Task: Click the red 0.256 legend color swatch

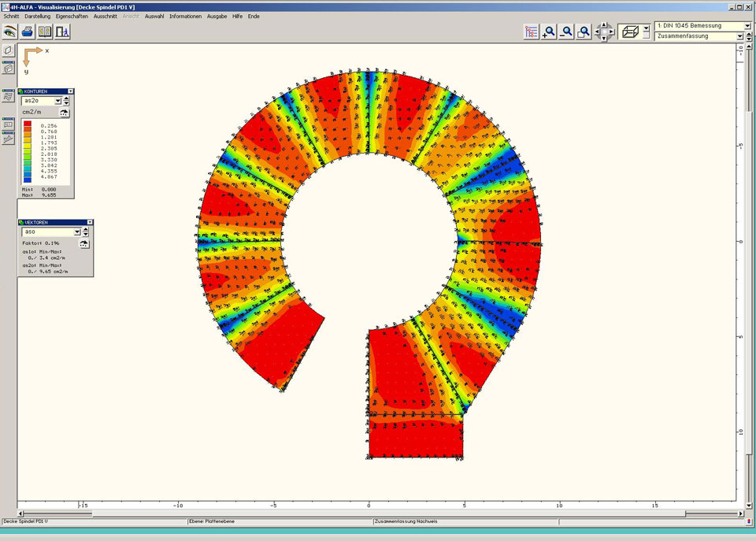Action: tap(28, 125)
